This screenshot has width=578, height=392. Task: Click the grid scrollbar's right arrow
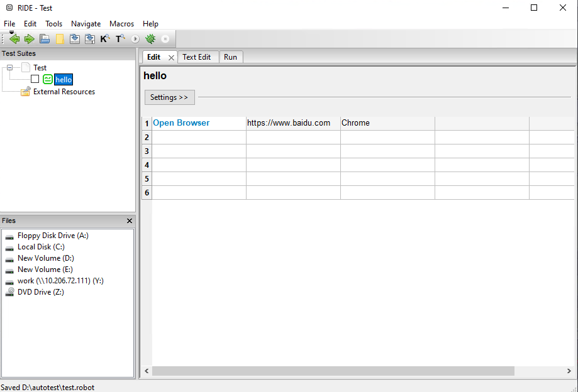(569, 371)
